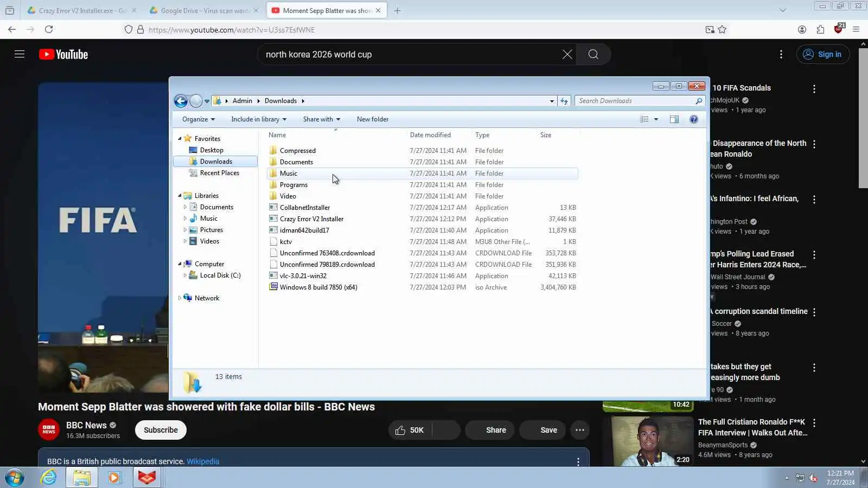The image size is (868, 488).
Task: Save the video with the Save button
Action: [x=542, y=430]
